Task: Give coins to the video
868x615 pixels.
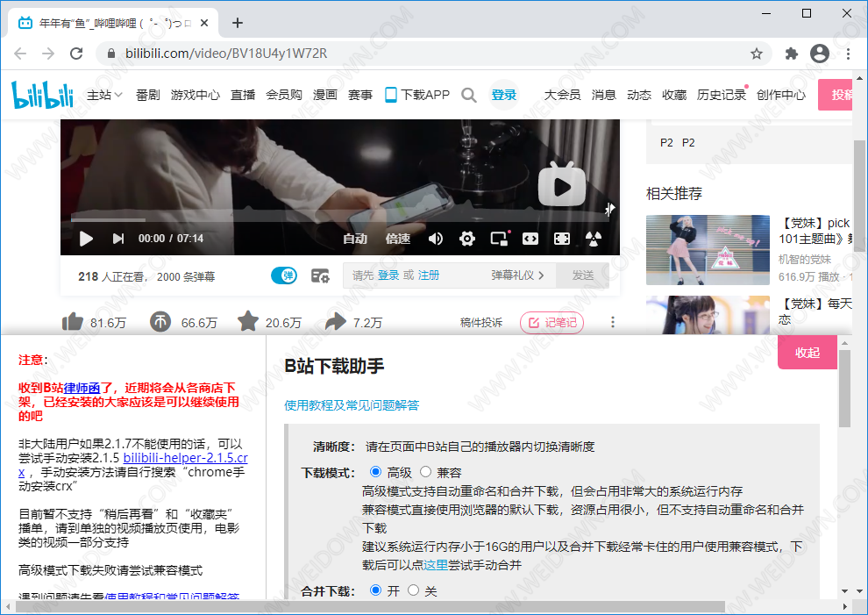Action: pos(160,321)
